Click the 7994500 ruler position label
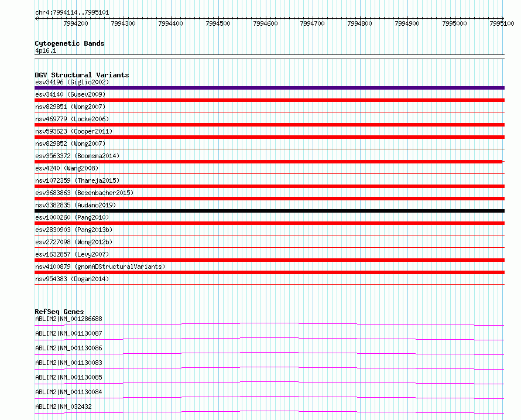The width and height of the screenshot is (521, 420). pos(218,23)
